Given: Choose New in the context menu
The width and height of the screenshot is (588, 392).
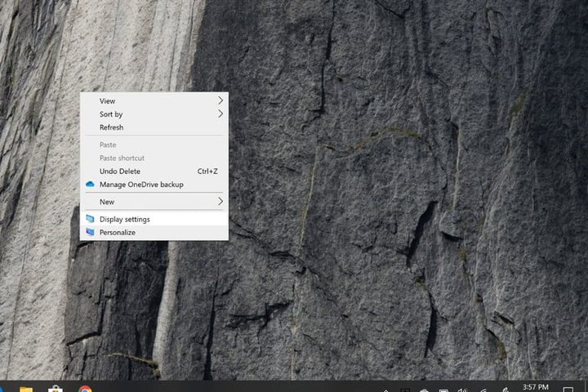Looking at the screenshot, I should pyautogui.click(x=154, y=202).
